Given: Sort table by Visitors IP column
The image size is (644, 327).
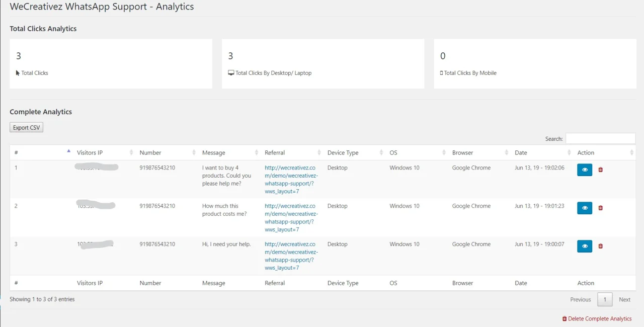Looking at the screenshot, I should pos(104,152).
